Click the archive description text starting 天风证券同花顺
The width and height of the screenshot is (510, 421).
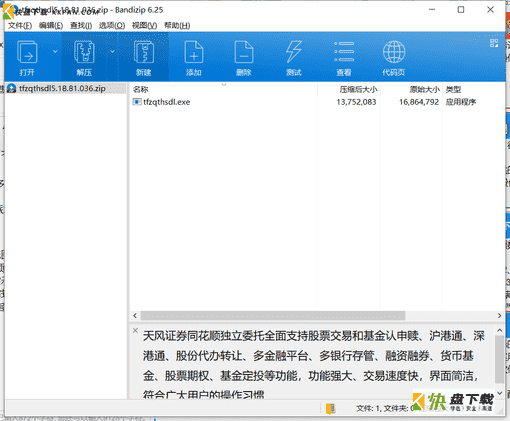tap(314, 366)
